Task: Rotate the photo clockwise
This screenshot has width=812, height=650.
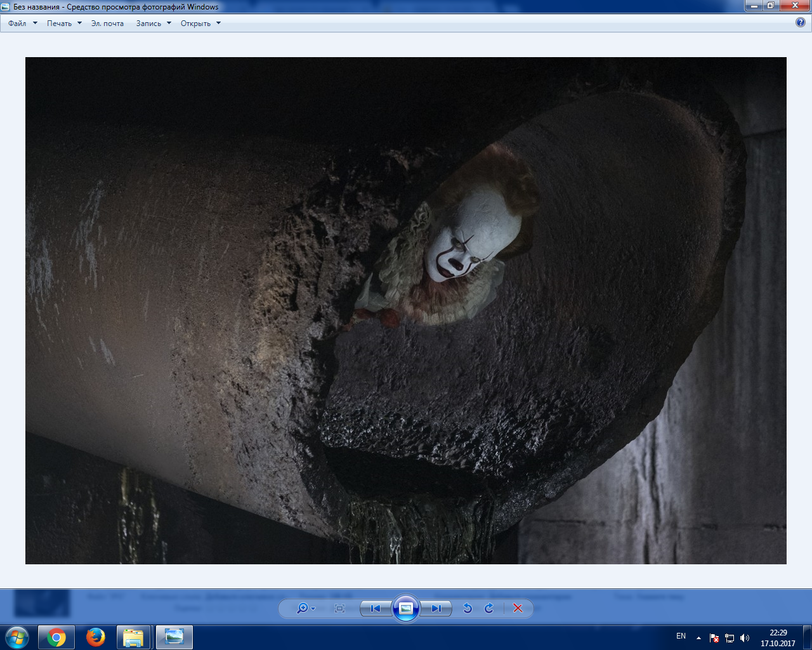Action: [x=489, y=608]
